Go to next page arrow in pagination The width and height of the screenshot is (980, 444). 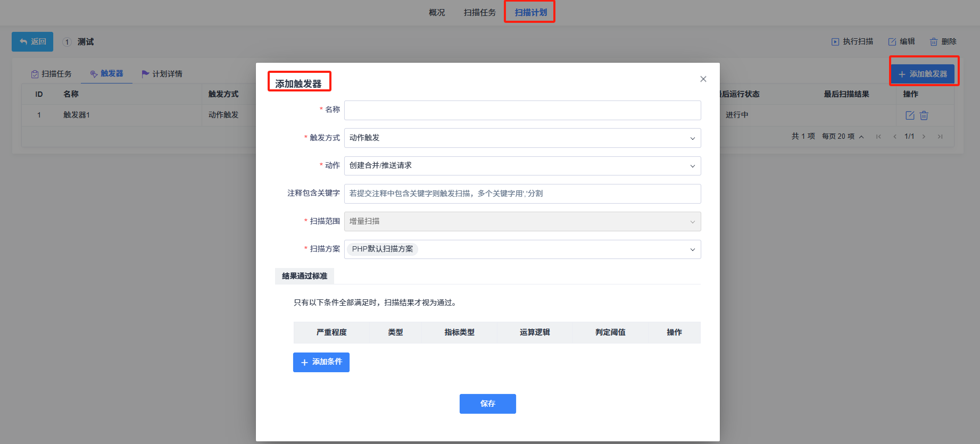pos(924,137)
